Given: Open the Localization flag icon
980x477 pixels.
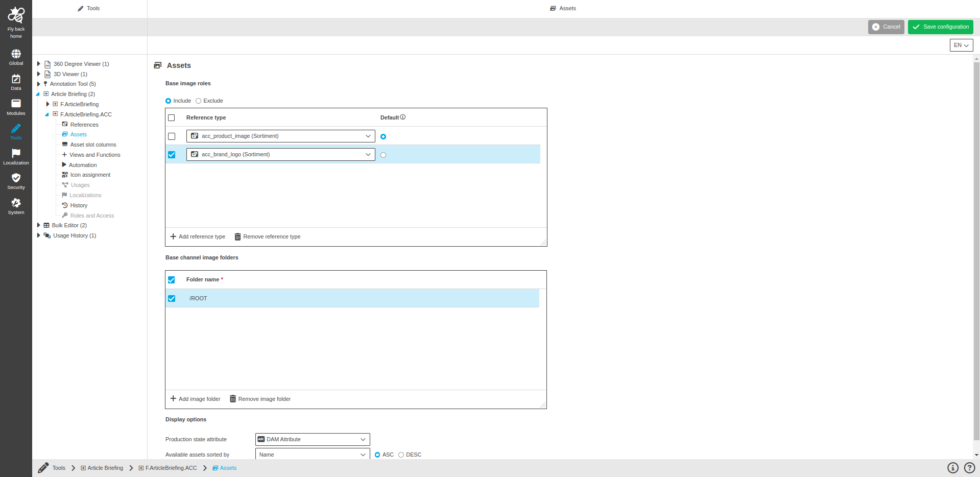Looking at the screenshot, I should (16, 153).
